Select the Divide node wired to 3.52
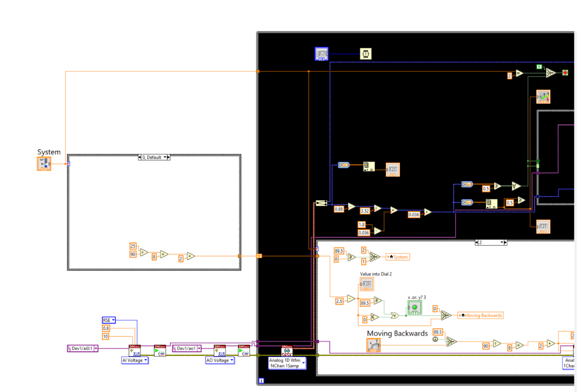The width and height of the screenshot is (578, 392). [x=378, y=208]
